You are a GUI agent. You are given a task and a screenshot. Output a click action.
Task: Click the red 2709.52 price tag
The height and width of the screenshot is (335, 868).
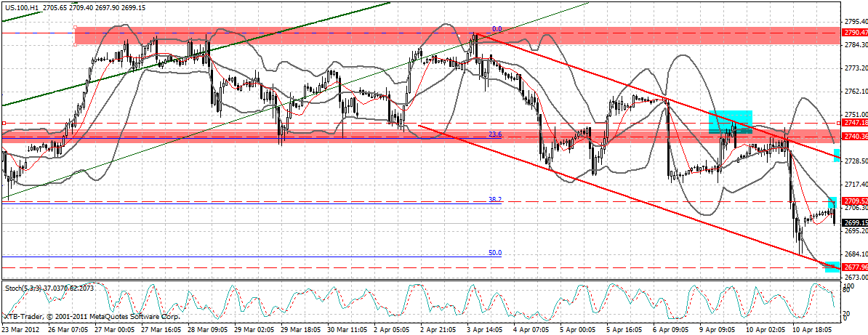click(x=855, y=201)
